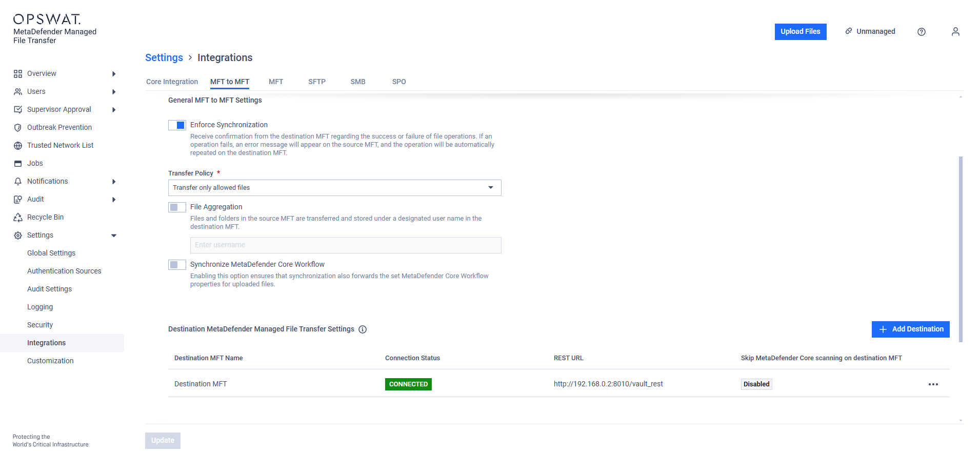The height and width of the screenshot is (451, 980).
Task: Click the Notifications bell icon
Action: (x=18, y=182)
